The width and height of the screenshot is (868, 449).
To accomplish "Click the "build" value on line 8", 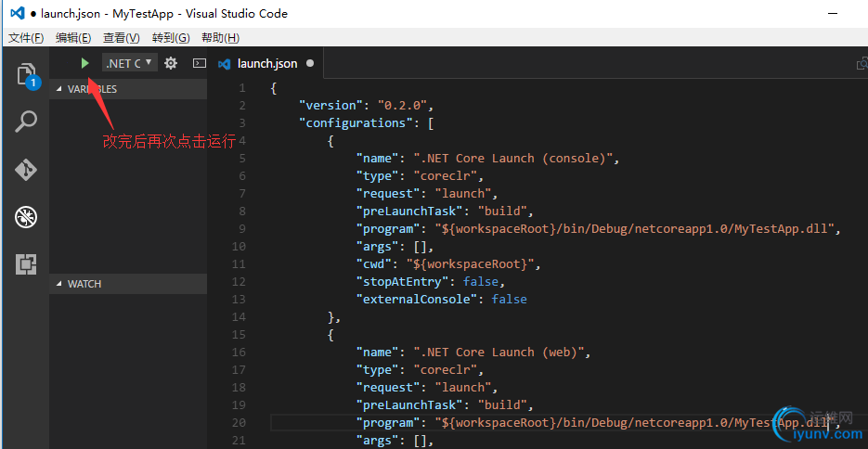I will click(x=501, y=212).
